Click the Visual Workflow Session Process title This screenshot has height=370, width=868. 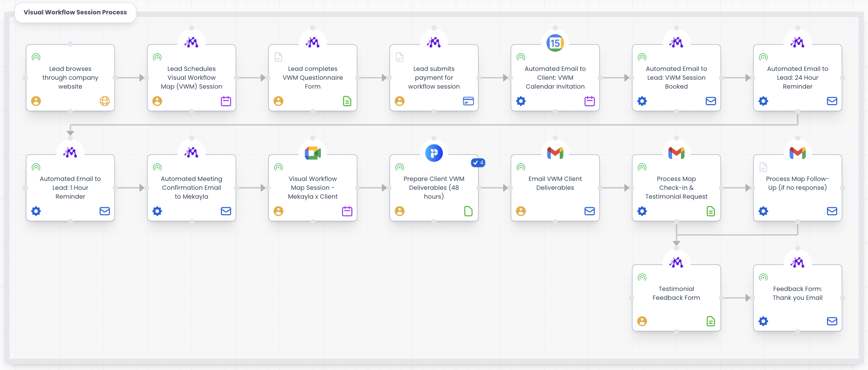75,12
